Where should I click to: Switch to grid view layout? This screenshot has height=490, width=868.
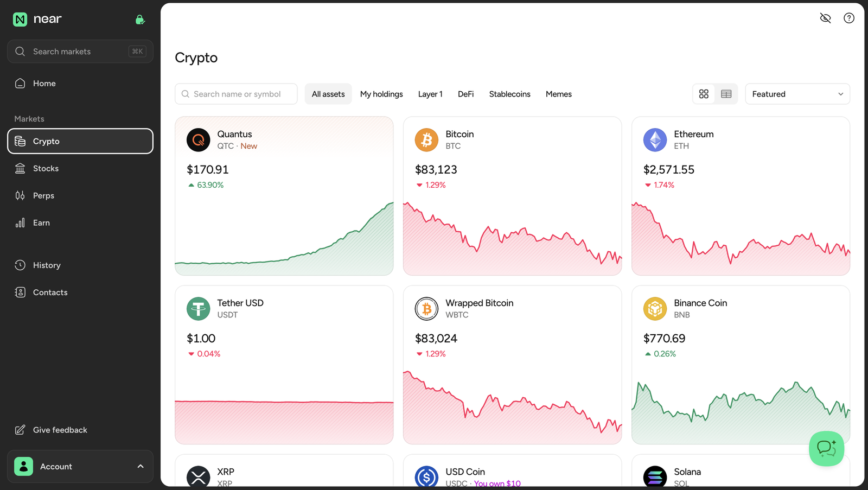pyautogui.click(x=704, y=94)
